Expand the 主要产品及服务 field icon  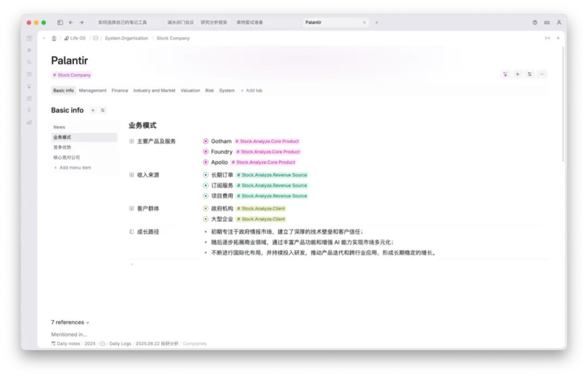point(132,141)
